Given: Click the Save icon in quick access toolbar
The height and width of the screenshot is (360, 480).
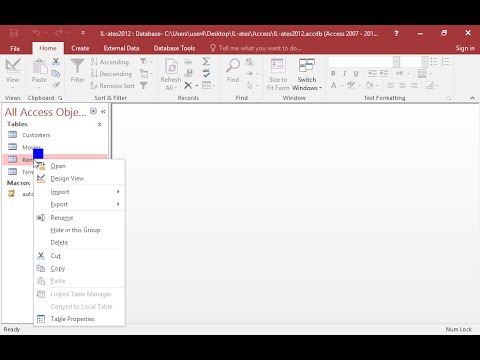Looking at the screenshot, I should (x=14, y=33).
